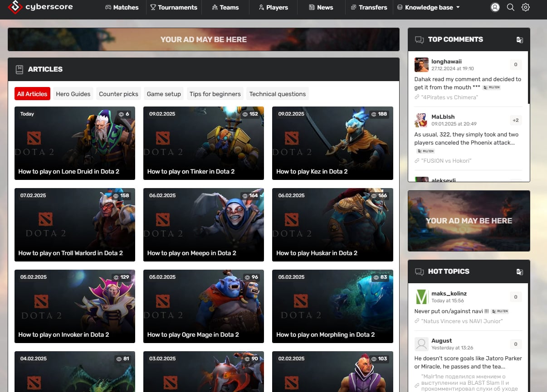Viewport: 547px width, 392px height.
Task: Click translate icon in Hot Topics header
Action: tap(520, 272)
